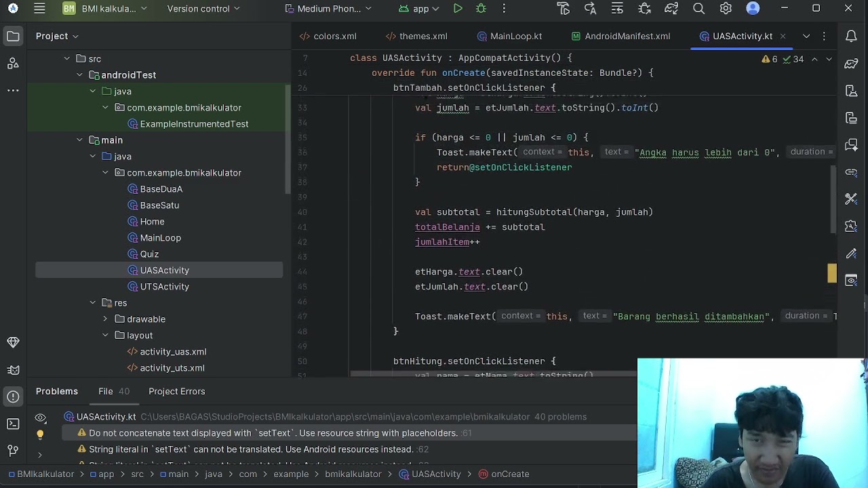Open more tool windows ellipsis on left bar
868x488 pixels.
(13, 90)
